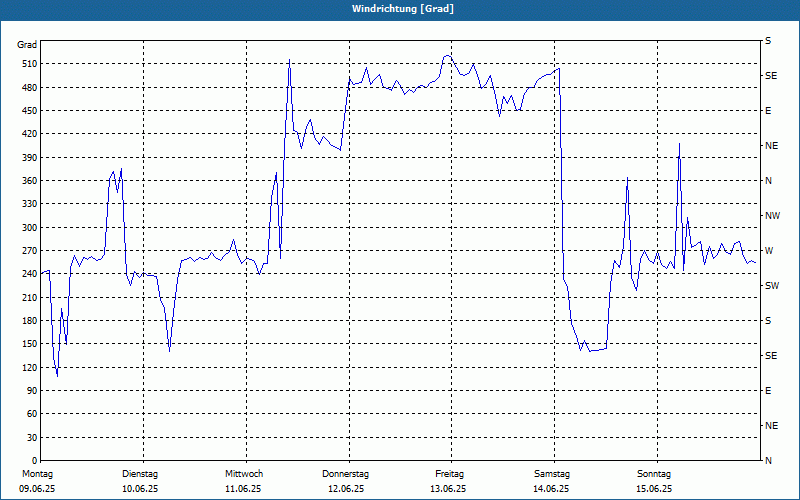This screenshot has height=500, width=800.
Task: Click the 30 y-axis tick label
Action: click(32, 438)
